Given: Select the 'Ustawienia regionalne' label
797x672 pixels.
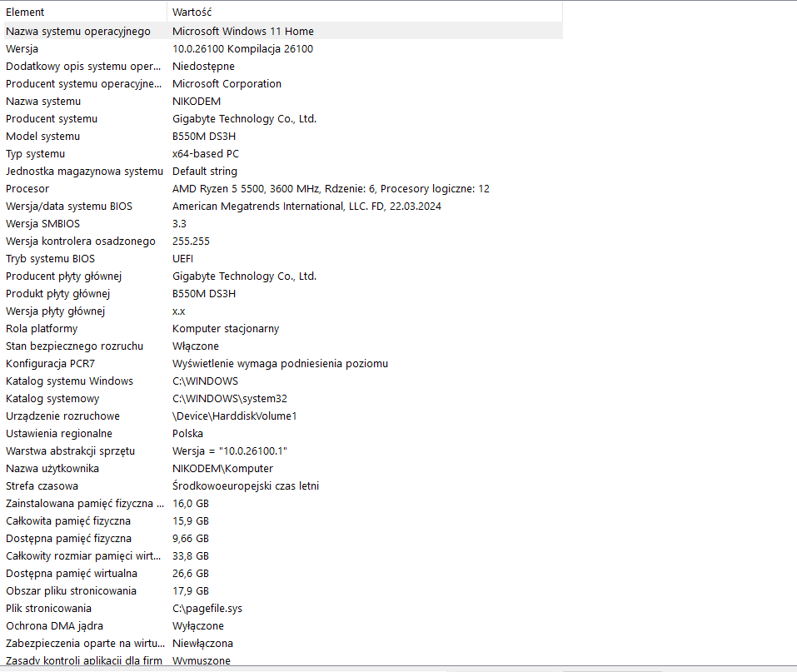Looking at the screenshot, I should click(x=59, y=434).
